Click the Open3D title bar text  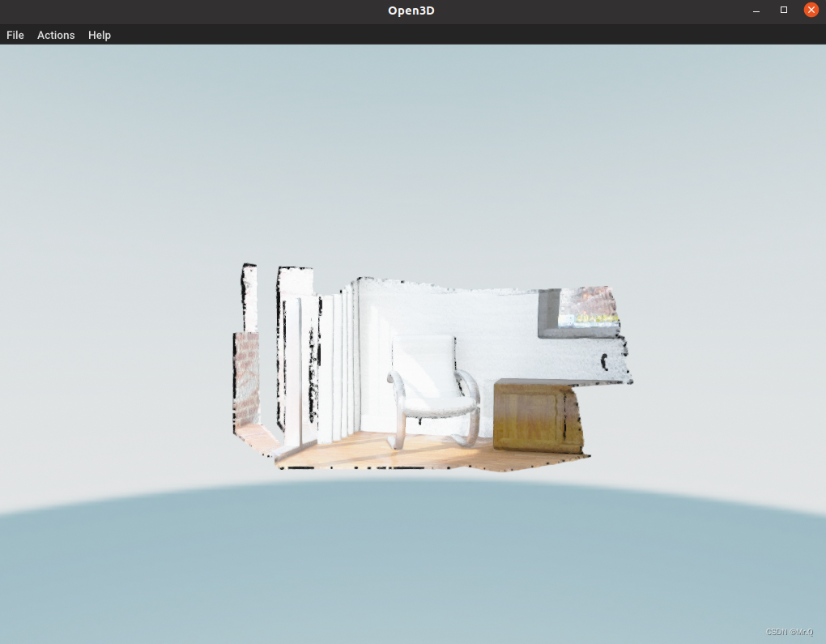411,11
